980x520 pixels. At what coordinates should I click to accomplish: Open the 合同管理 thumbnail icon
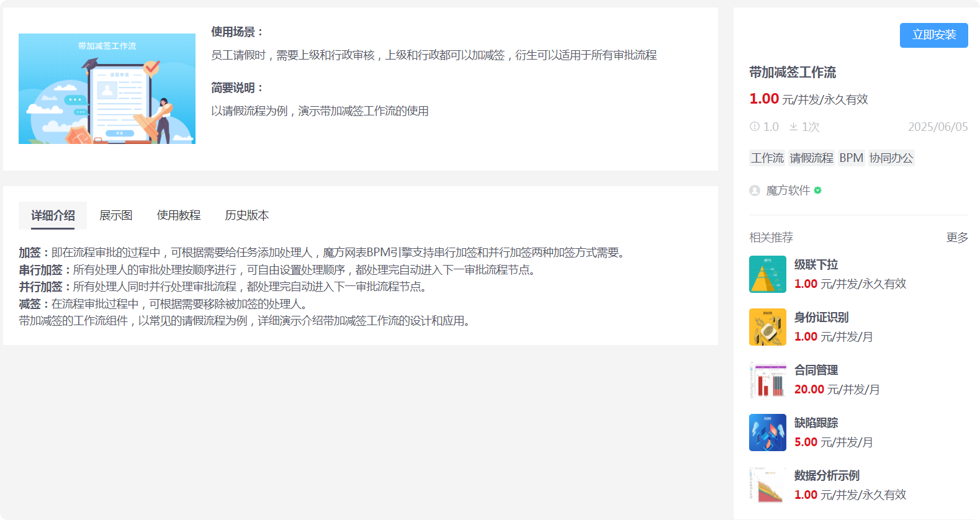(x=768, y=380)
